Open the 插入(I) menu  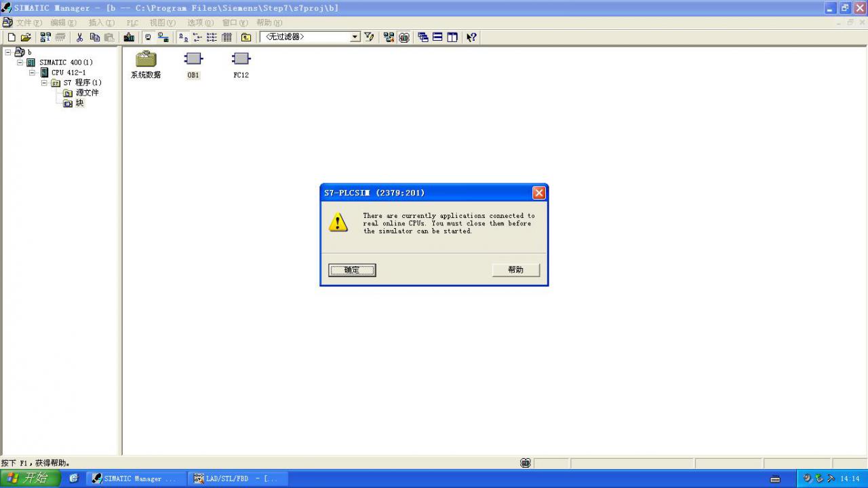(102, 23)
